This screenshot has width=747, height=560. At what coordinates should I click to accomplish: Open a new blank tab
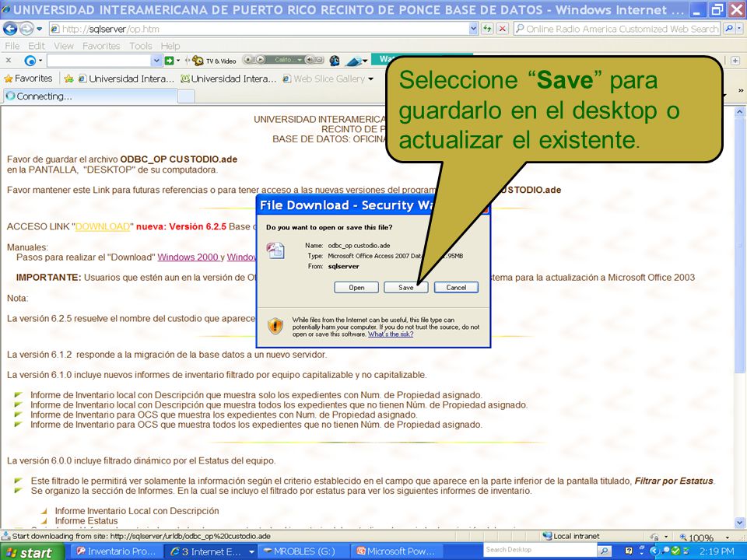click(186, 96)
